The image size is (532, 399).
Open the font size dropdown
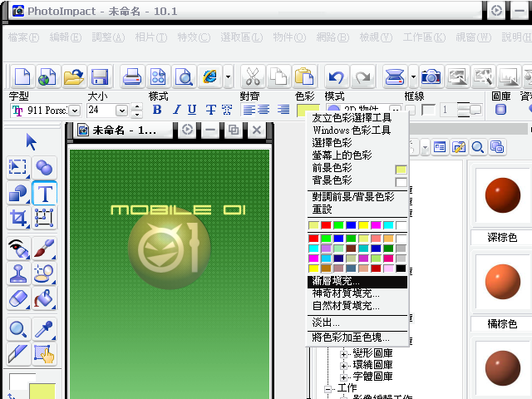[121, 111]
